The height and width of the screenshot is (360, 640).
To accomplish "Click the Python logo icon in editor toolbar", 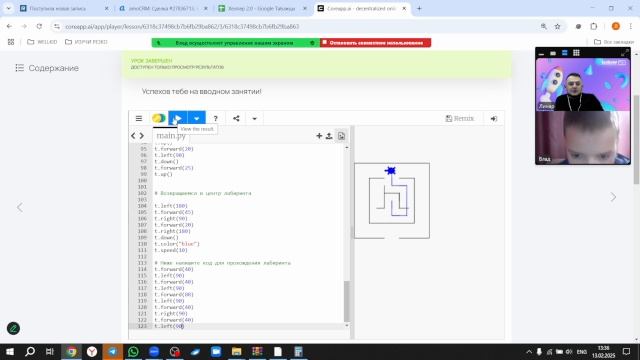I will coord(159,118).
